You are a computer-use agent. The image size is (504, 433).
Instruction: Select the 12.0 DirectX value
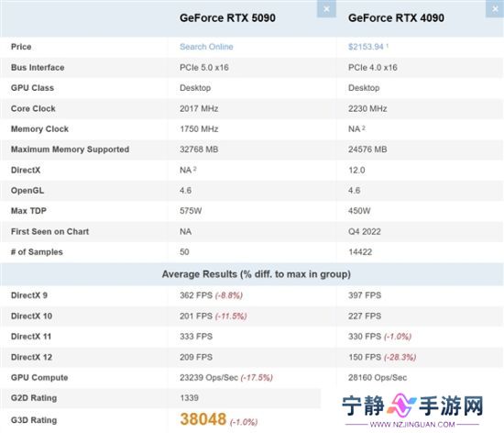point(356,170)
